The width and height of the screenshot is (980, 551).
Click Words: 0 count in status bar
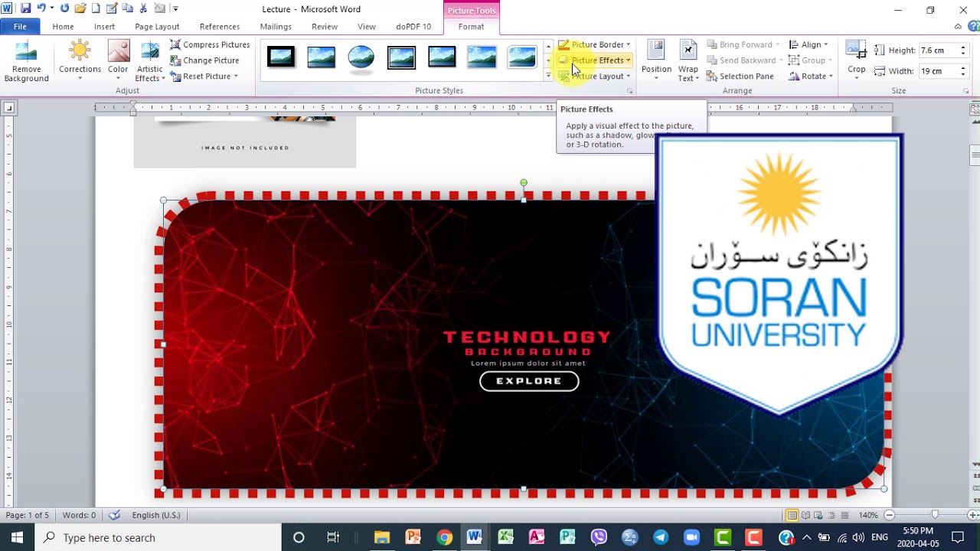(79, 515)
